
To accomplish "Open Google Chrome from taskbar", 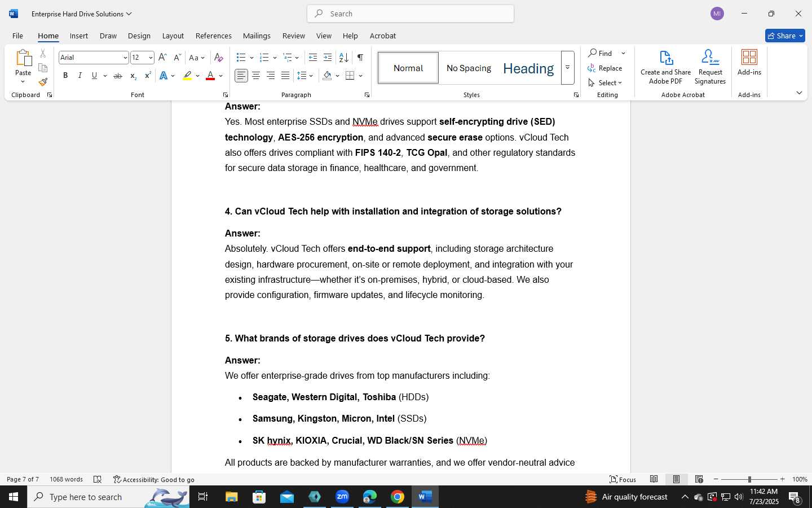I will [x=398, y=497].
